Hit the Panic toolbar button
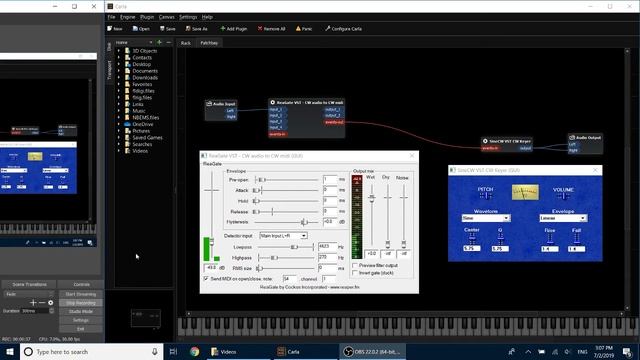 click(304, 29)
